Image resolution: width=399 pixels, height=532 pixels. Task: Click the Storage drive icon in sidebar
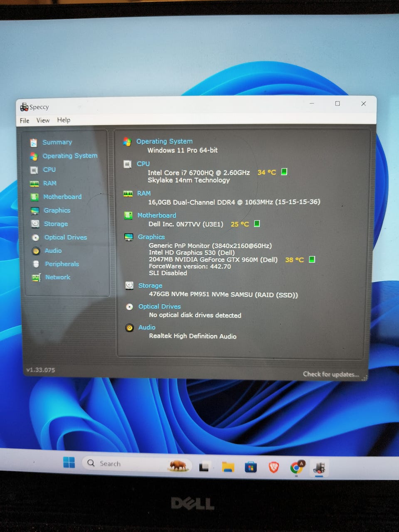click(36, 224)
